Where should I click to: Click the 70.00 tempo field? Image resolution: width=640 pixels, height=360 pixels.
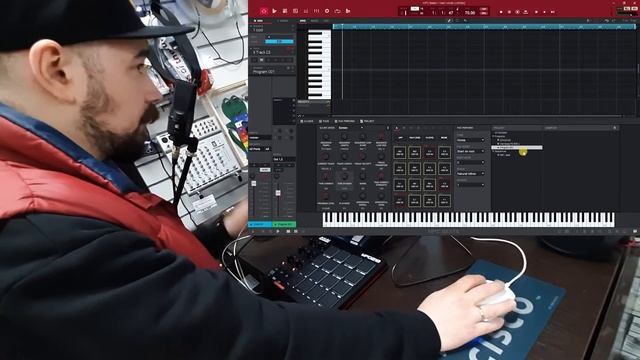coord(470,13)
